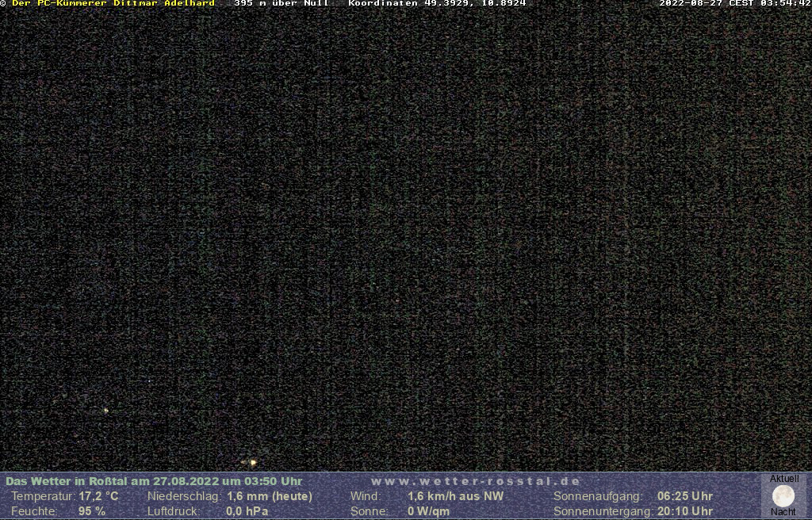Click the copyright text 'Der PC-Kümmerer Dittmar Adelhard'
The height and width of the screenshot is (520, 812).
(x=113, y=3)
